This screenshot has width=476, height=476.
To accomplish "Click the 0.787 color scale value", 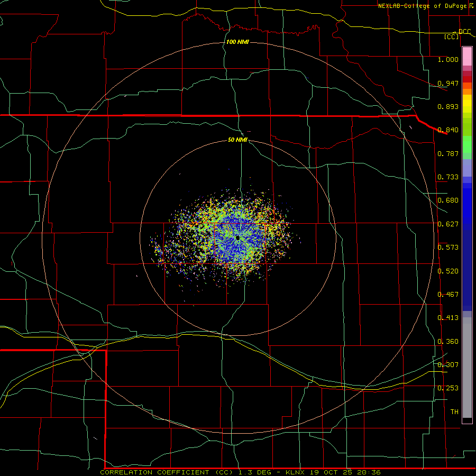I will (448, 153).
